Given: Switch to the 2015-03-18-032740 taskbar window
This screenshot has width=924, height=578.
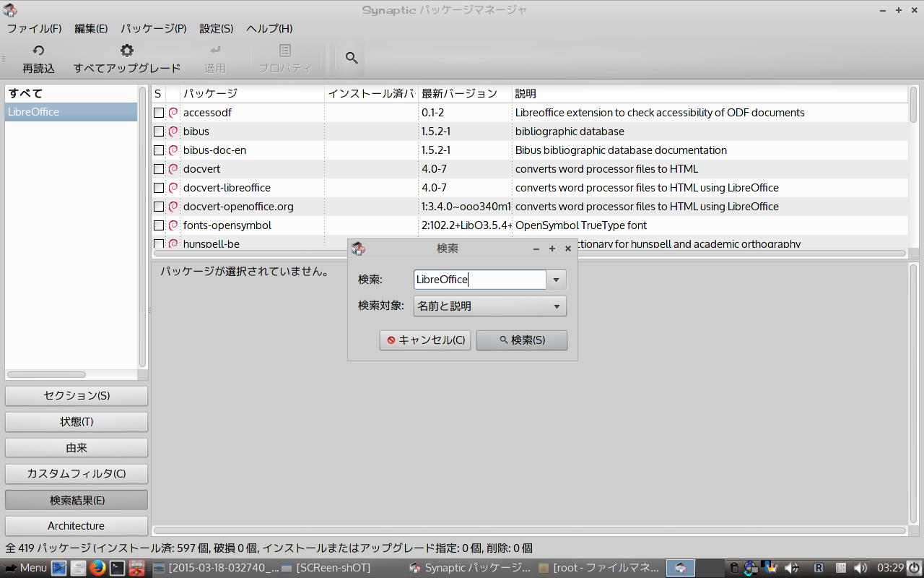Looking at the screenshot, I should pyautogui.click(x=217, y=568).
